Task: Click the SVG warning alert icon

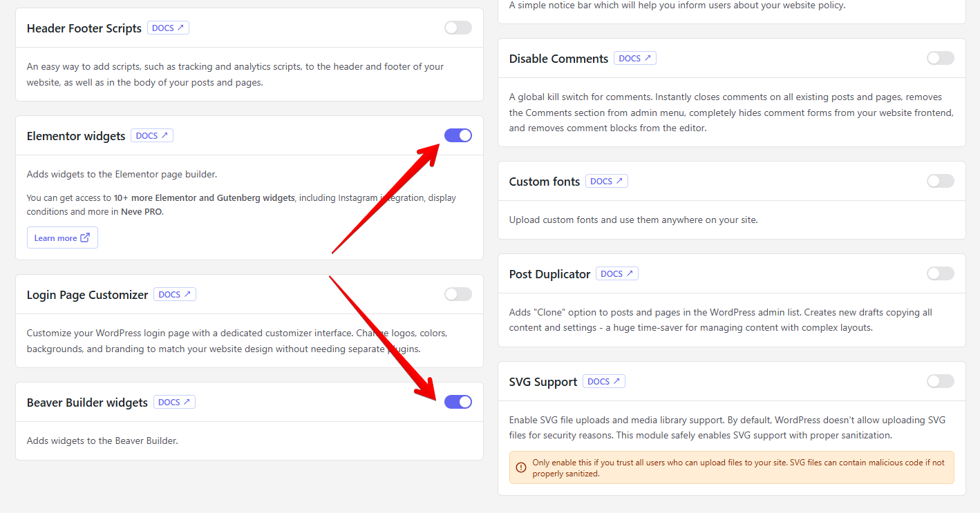Action: click(521, 468)
